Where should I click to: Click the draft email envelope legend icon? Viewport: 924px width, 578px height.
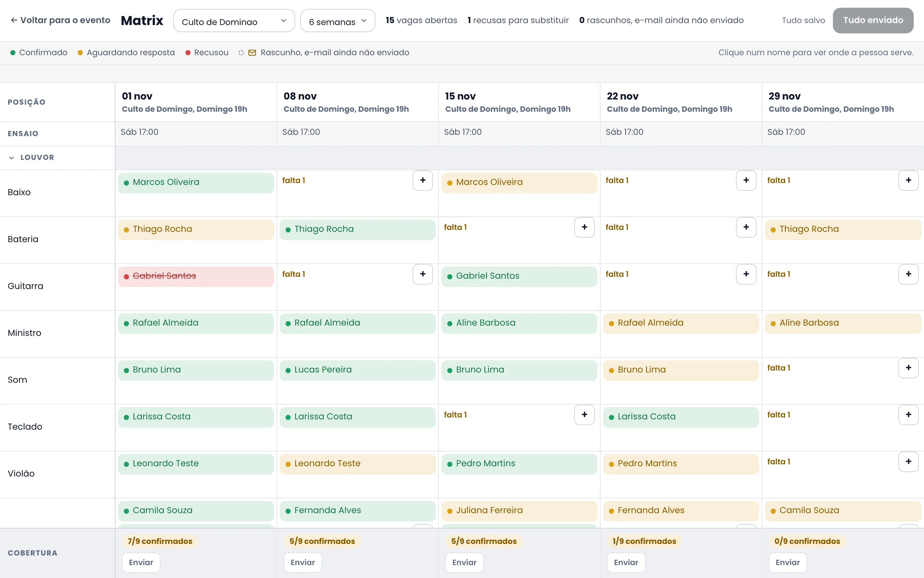pyautogui.click(x=252, y=53)
